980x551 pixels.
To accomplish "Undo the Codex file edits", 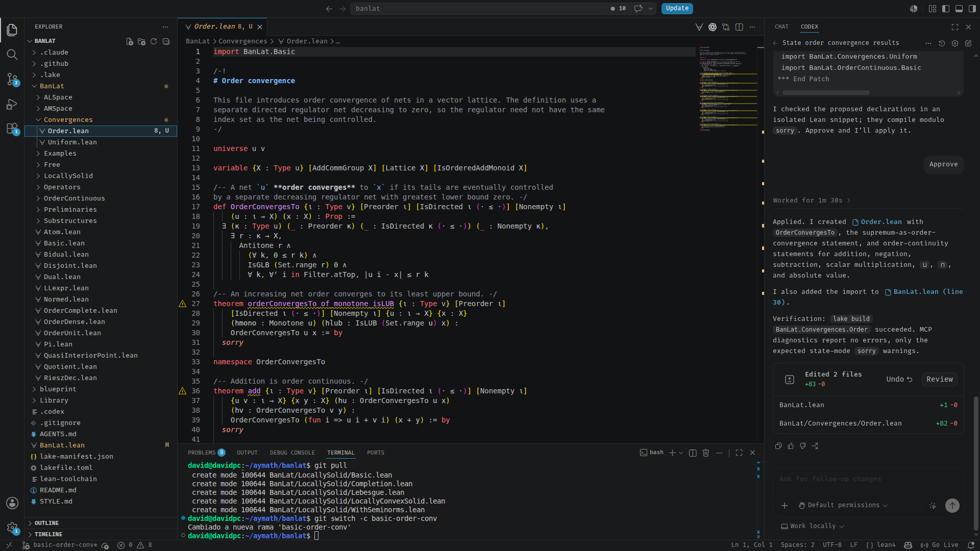I will tap(899, 379).
